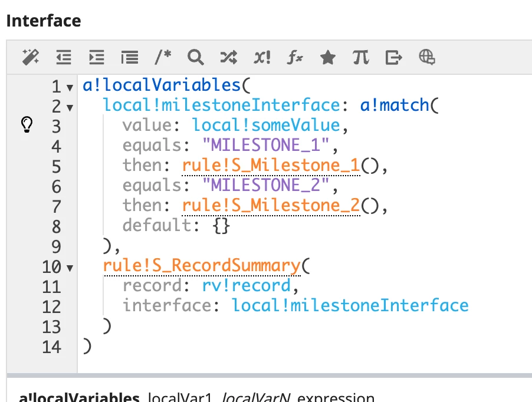
Task: Click the pi constants icon
Action: pyautogui.click(x=360, y=57)
